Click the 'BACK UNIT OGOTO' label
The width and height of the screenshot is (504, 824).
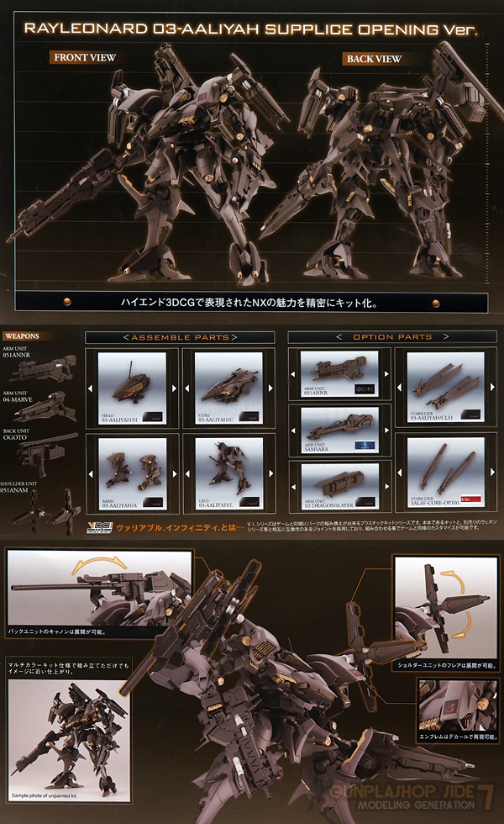click(x=15, y=434)
